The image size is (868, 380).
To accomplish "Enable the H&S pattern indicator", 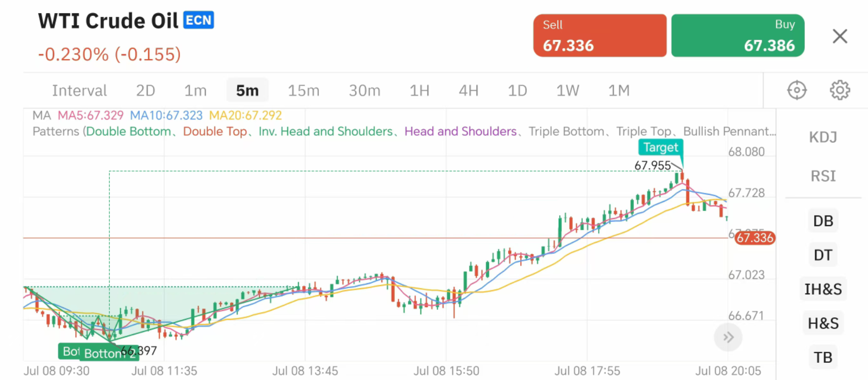I will pos(823,323).
